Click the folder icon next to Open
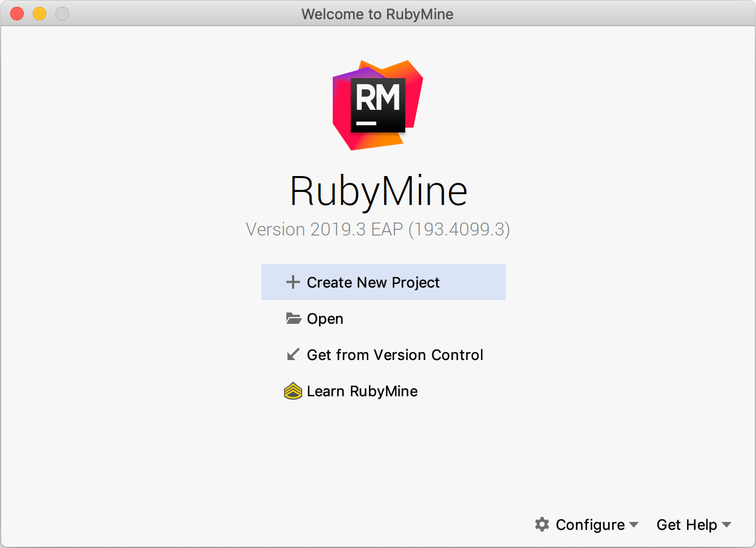 (293, 318)
